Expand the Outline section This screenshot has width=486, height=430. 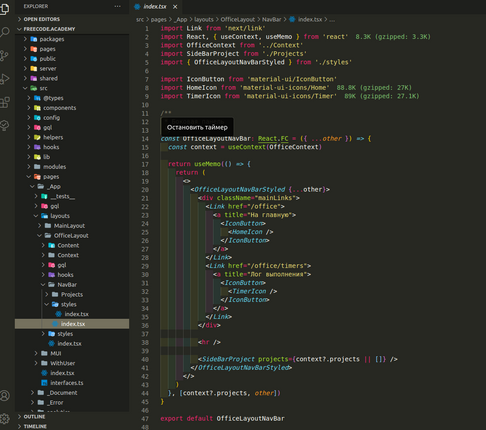[34, 417]
